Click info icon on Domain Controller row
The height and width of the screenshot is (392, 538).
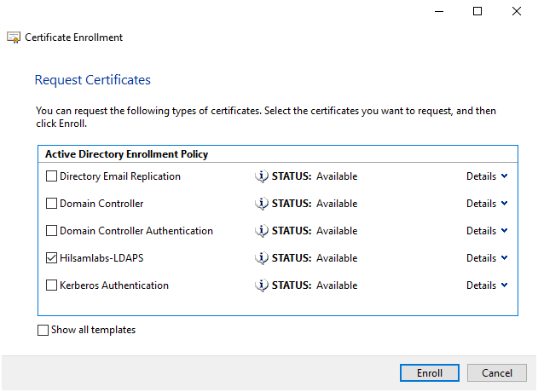(x=262, y=204)
